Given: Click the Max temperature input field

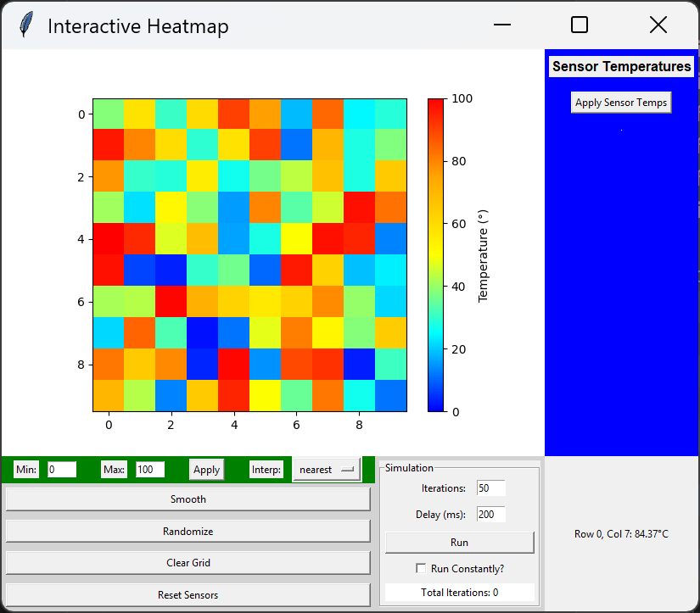Looking at the screenshot, I should tap(150, 469).
